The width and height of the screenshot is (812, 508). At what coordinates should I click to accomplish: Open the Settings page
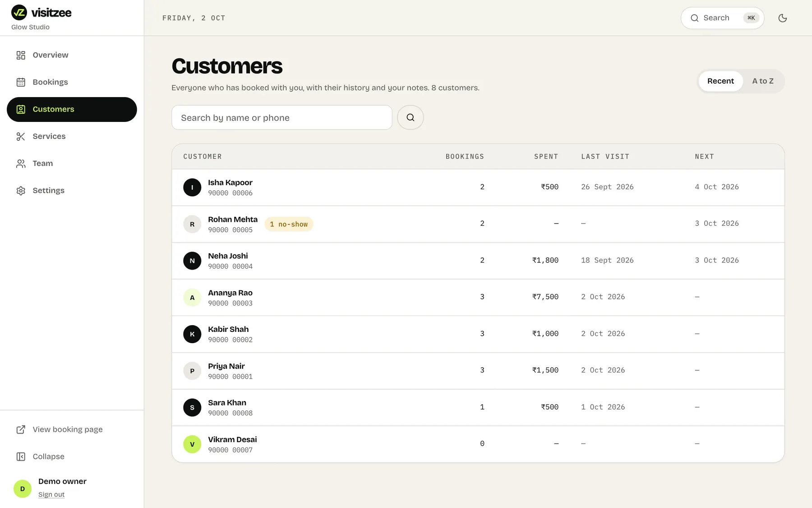click(x=72, y=191)
